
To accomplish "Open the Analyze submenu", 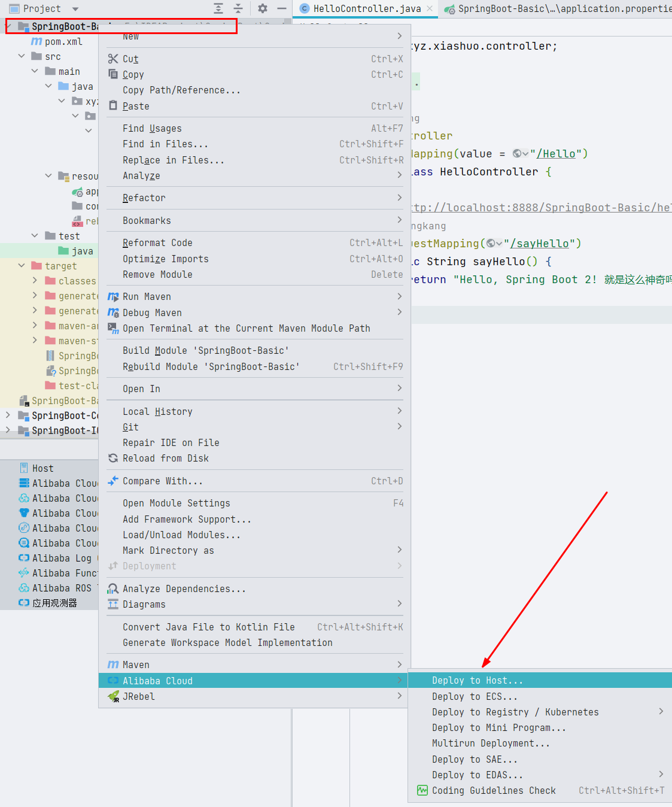I will pyautogui.click(x=254, y=175).
